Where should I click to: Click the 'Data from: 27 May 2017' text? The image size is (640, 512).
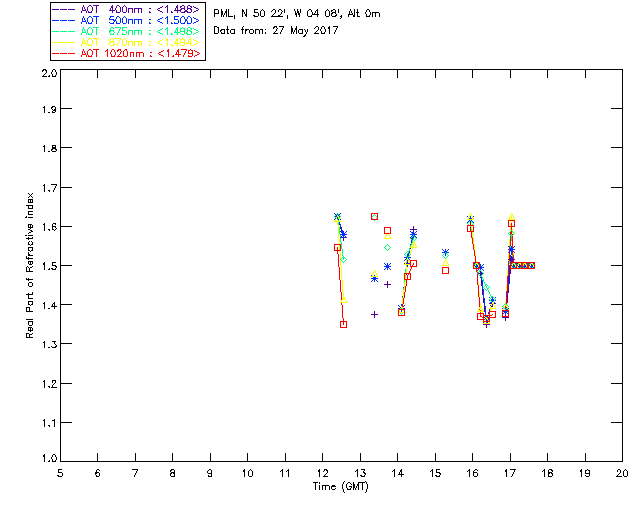coord(276,31)
